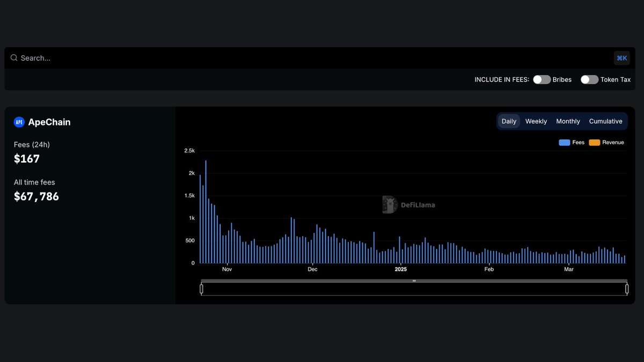Click the "500" y-axis label
The height and width of the screenshot is (362, 644).
point(190,241)
